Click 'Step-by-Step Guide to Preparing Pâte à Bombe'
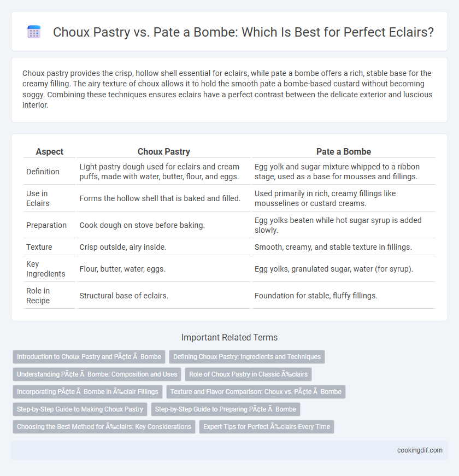Viewport: 459px width, 476px height. point(226,409)
